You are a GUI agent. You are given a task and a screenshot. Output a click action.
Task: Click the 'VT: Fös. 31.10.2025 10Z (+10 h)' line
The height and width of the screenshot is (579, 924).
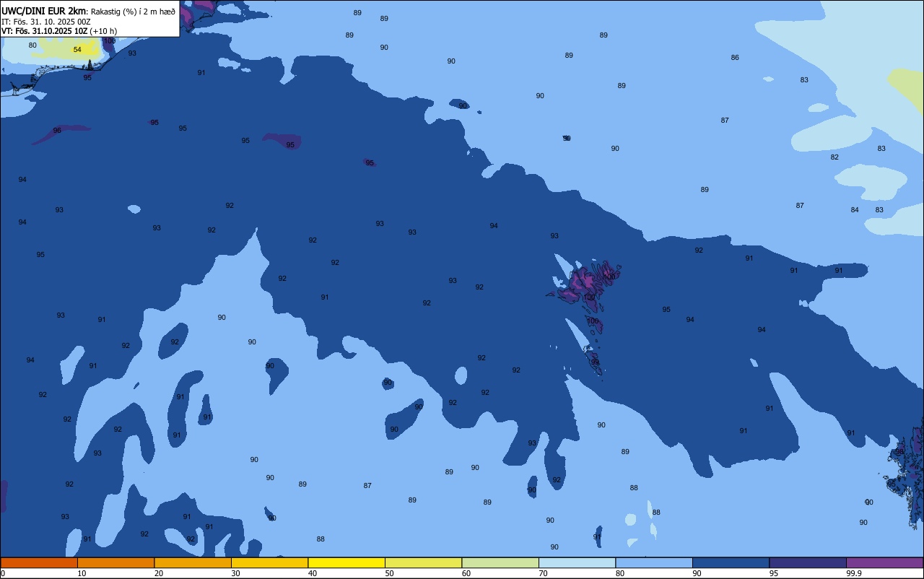59,31
